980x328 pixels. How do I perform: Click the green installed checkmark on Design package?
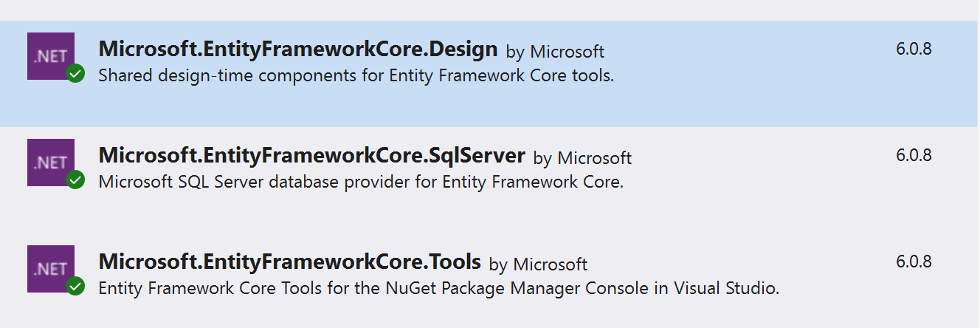pyautogui.click(x=75, y=74)
